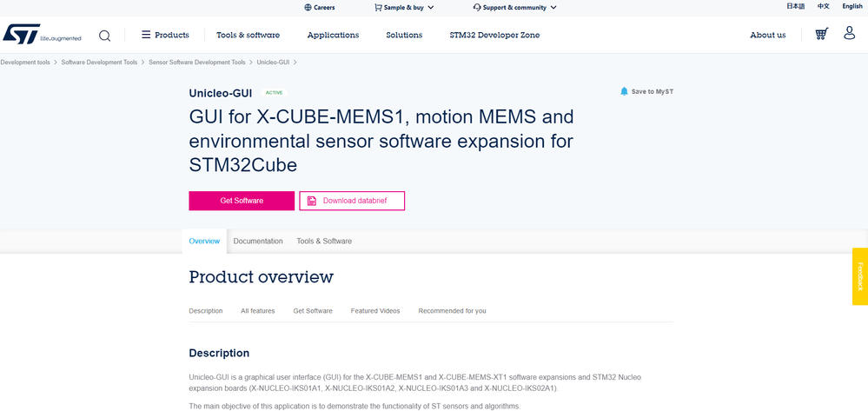Switch to the Overview tab

coord(204,242)
